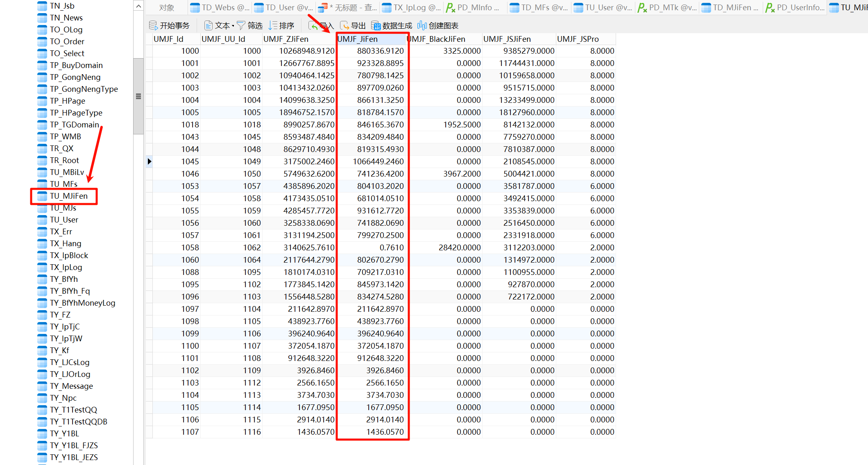Viewport: 868px width, 465px height.
Task: Expand the Text (文本) dropdown arrow
Action: (233, 26)
